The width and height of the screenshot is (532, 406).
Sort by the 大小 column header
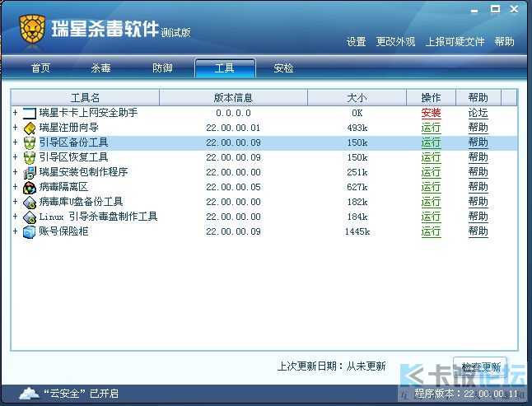[x=357, y=98]
